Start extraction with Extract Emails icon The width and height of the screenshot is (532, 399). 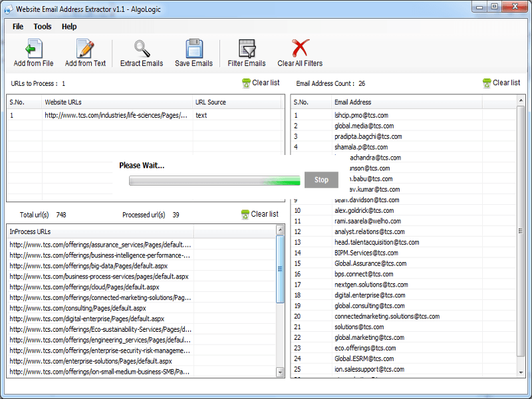click(x=142, y=49)
